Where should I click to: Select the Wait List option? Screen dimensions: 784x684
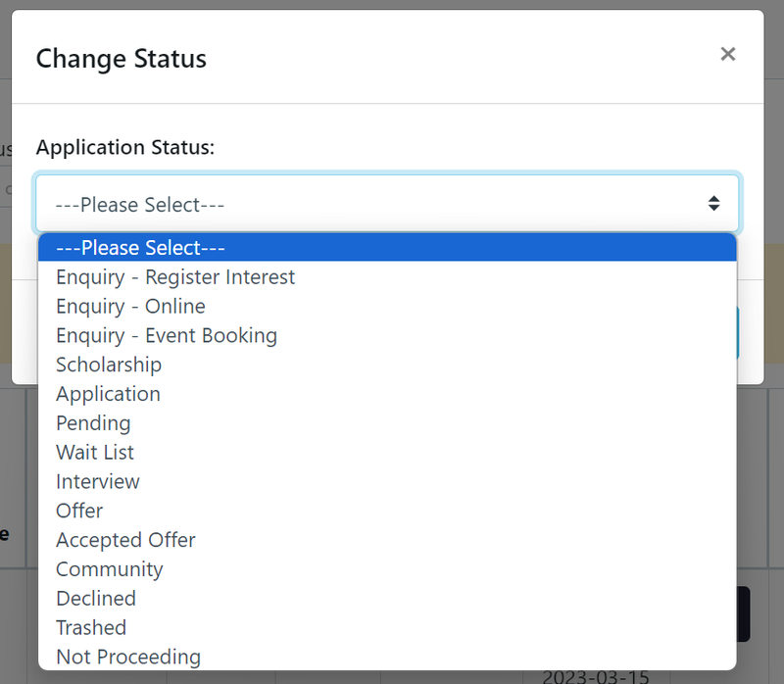pyautogui.click(x=94, y=453)
